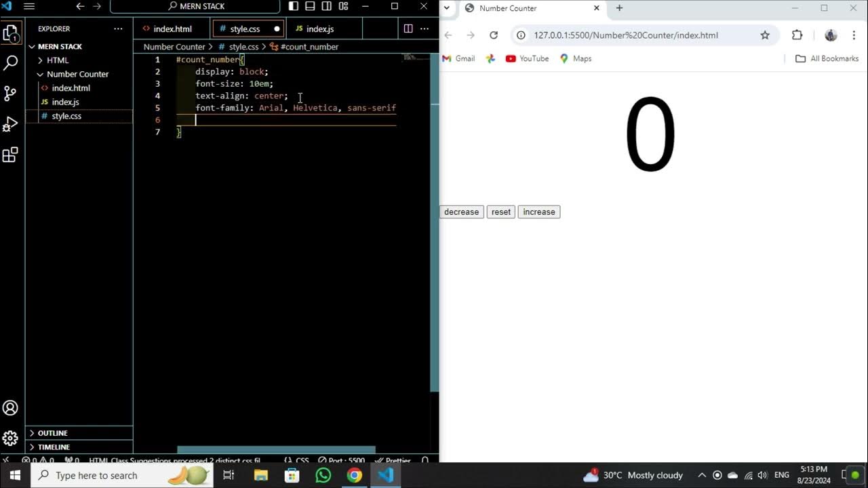Click the Prettier status bar item

393,461
